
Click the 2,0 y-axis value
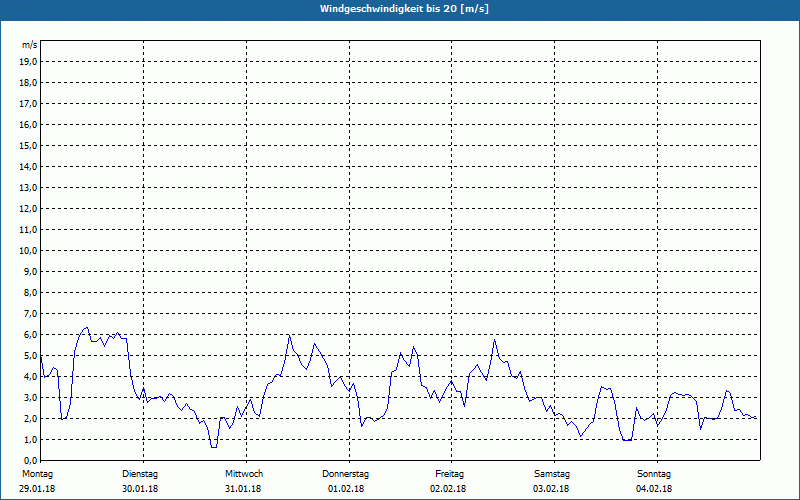tap(30, 418)
